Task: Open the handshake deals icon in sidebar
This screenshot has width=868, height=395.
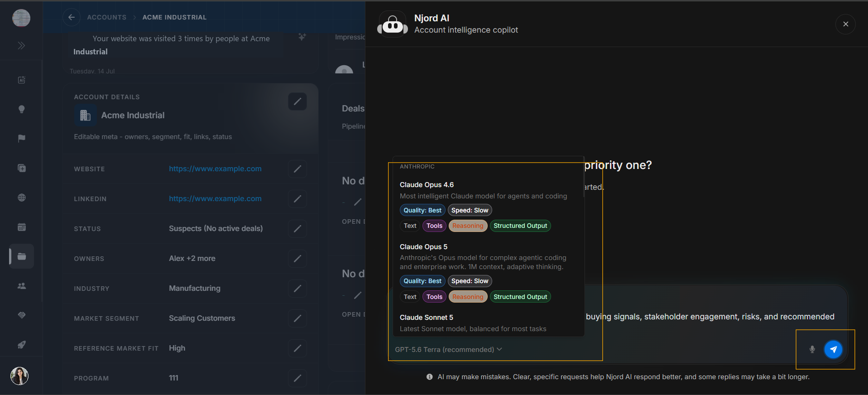Action: pyautogui.click(x=21, y=315)
